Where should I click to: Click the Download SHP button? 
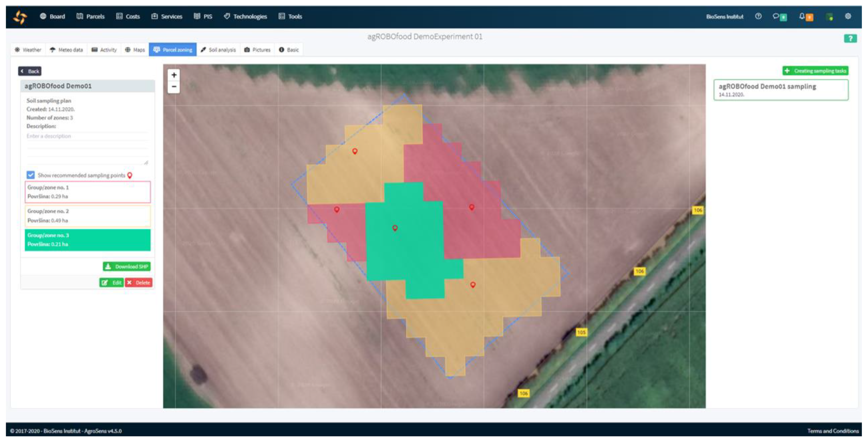tap(127, 266)
